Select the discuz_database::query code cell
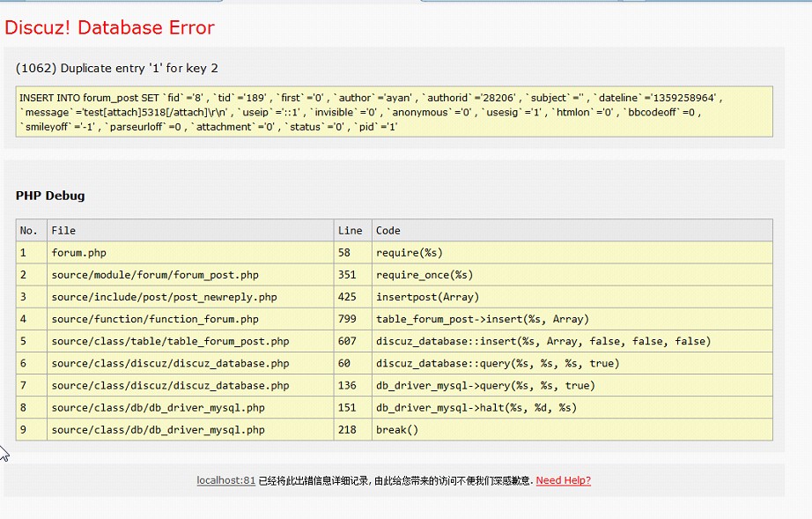The image size is (812, 519). (x=572, y=363)
